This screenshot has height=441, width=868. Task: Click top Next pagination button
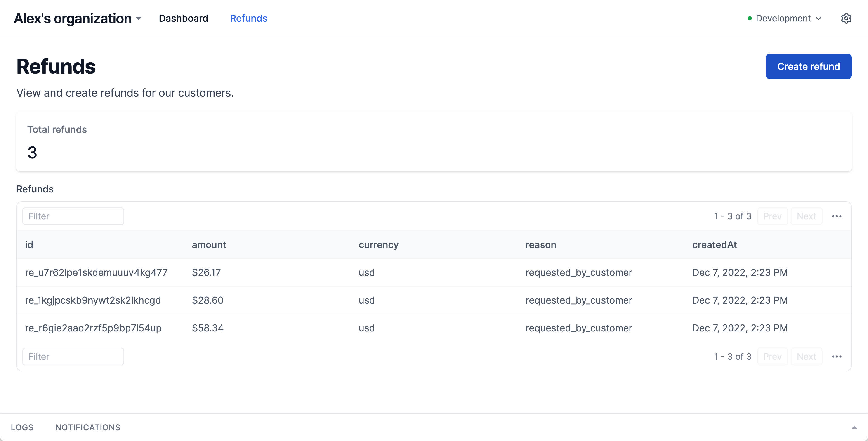pos(806,216)
